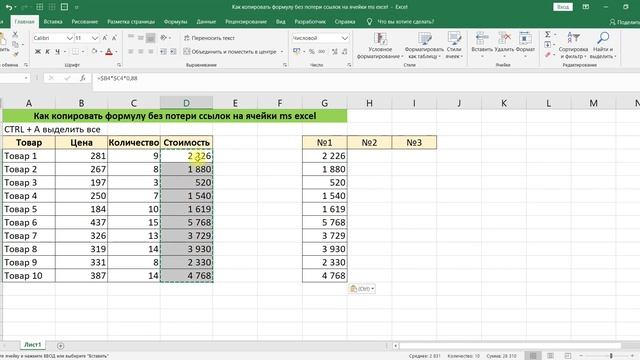Open Условное форматирование menu
This screenshot has height=360, width=640.
pos(380,45)
